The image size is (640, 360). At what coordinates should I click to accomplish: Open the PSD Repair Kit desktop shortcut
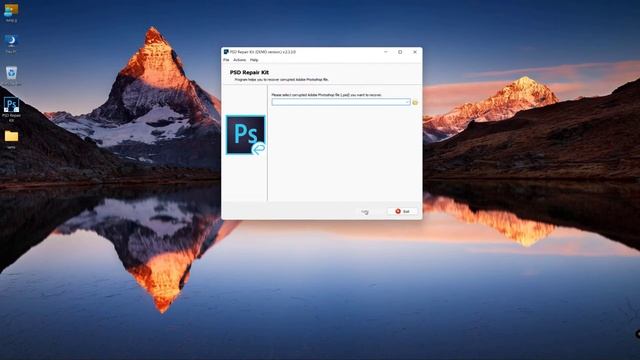11,109
